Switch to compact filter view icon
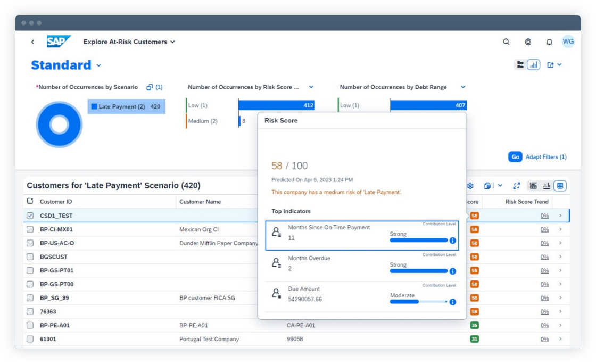596x364 pixels. click(x=520, y=65)
